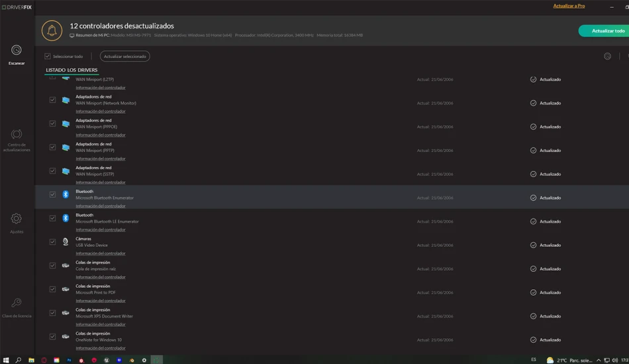Open Ajustes settings gear
The width and height of the screenshot is (629, 364).
click(17, 223)
